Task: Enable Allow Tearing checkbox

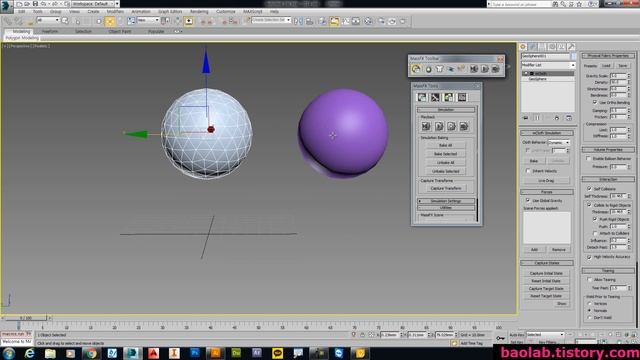Action: [x=589, y=280]
